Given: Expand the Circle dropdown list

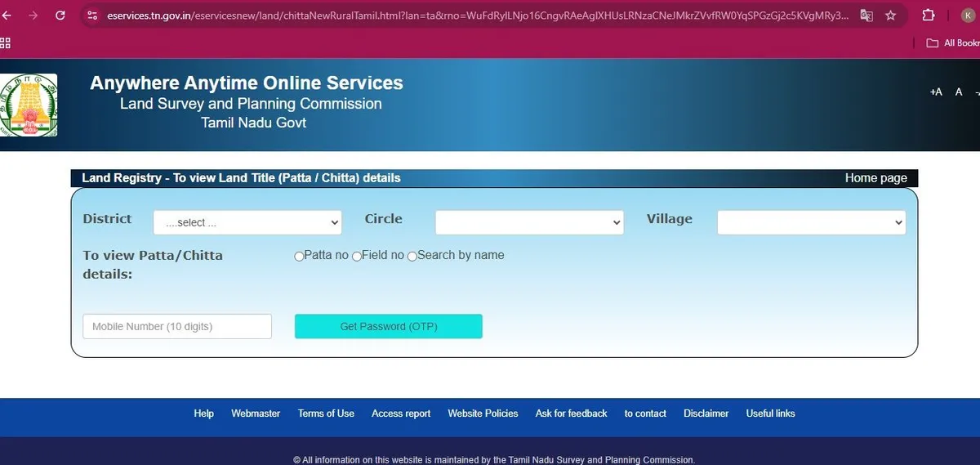Looking at the screenshot, I should point(529,222).
